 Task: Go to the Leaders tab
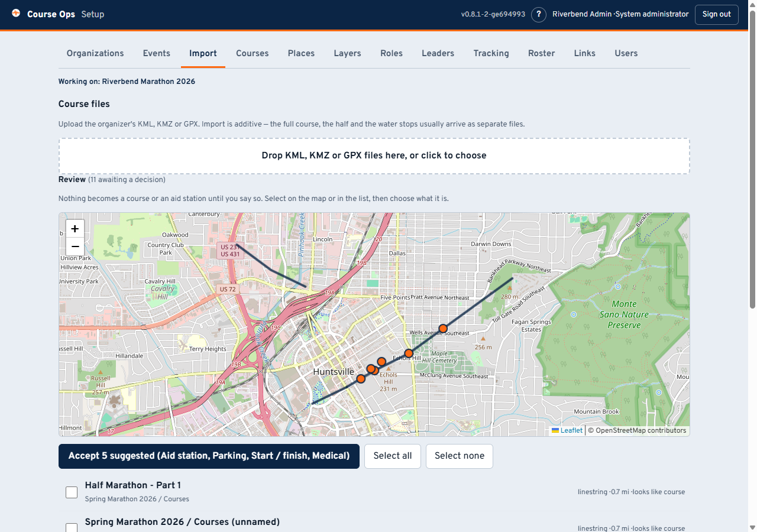(x=438, y=53)
